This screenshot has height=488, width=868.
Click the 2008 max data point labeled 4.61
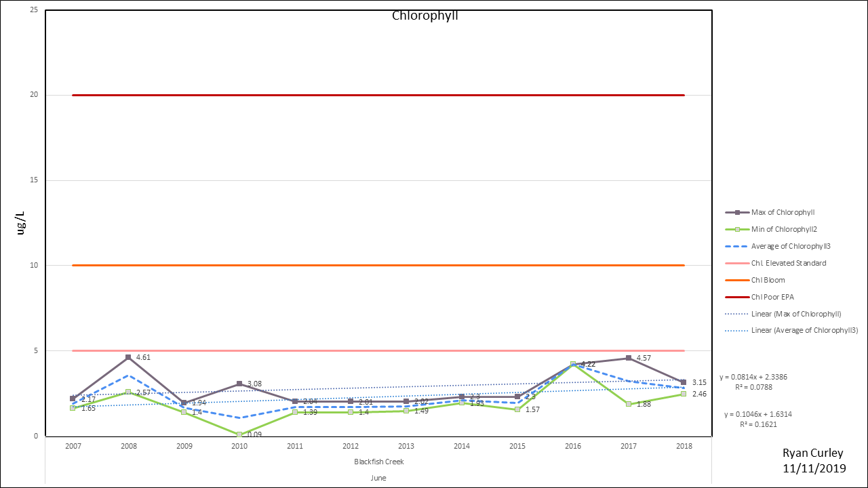128,357
